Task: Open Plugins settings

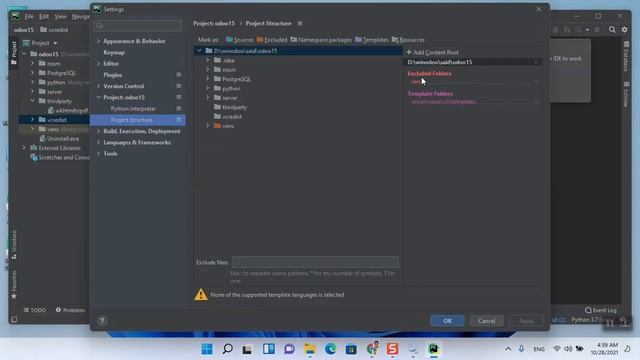Action: (x=113, y=75)
